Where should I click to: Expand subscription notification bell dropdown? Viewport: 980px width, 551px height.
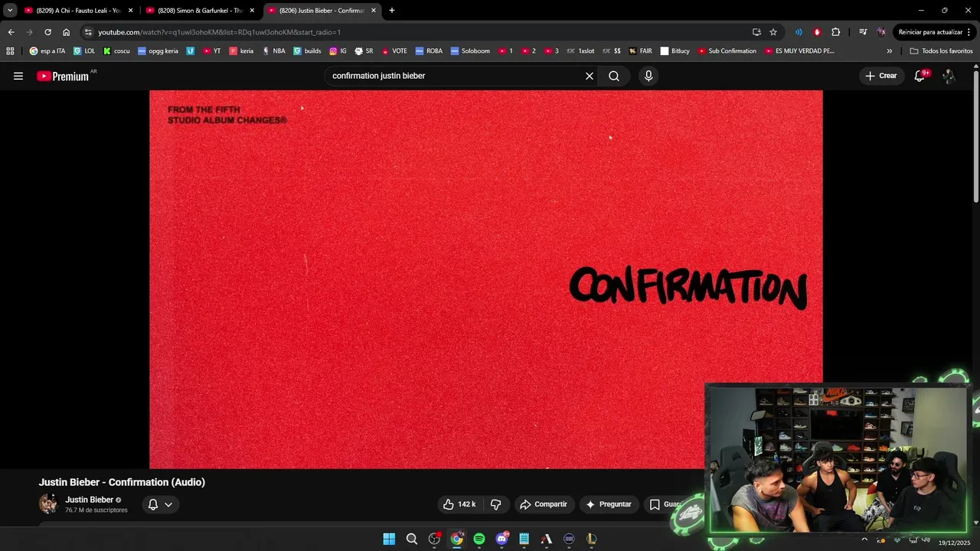point(161,504)
